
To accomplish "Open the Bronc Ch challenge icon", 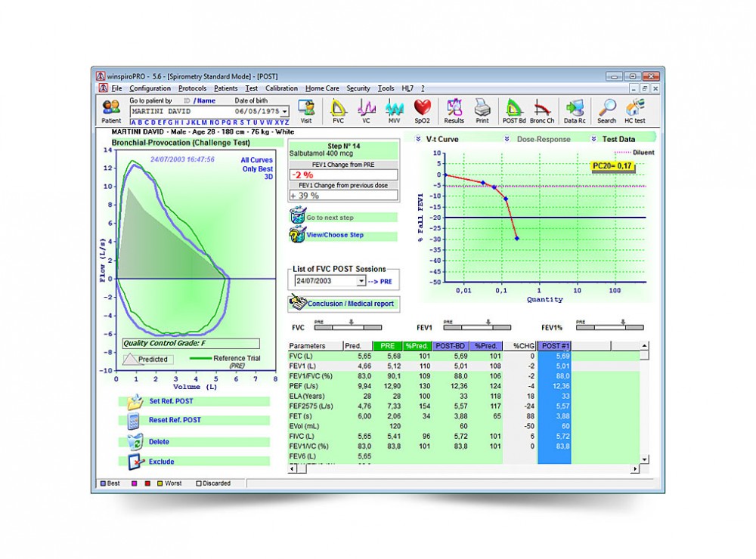I will click(542, 110).
